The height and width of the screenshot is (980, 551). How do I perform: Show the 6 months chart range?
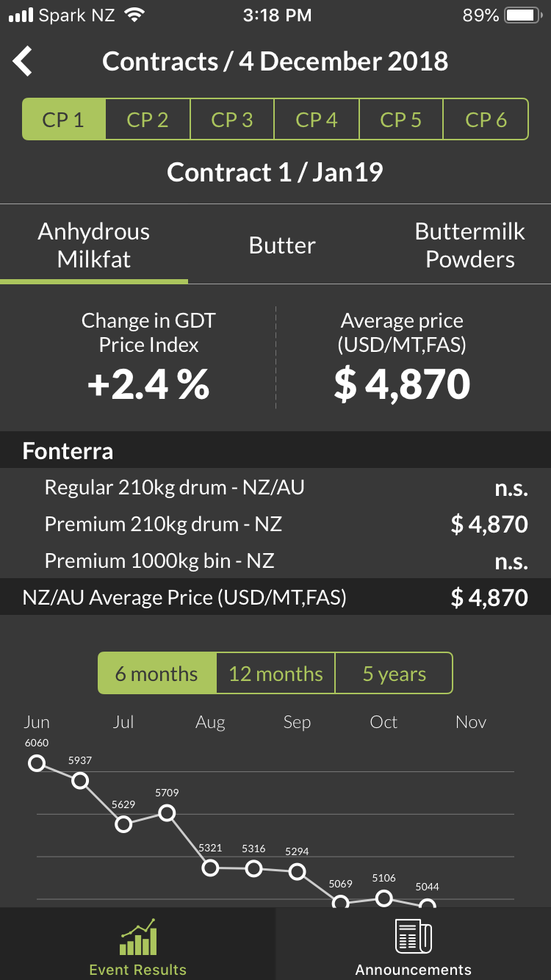pos(157,673)
